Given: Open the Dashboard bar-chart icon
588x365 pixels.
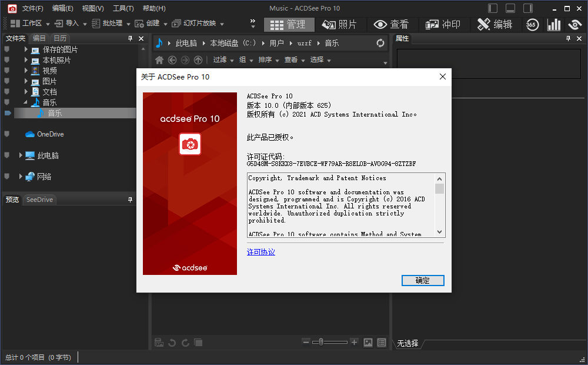Looking at the screenshot, I should [x=553, y=25].
